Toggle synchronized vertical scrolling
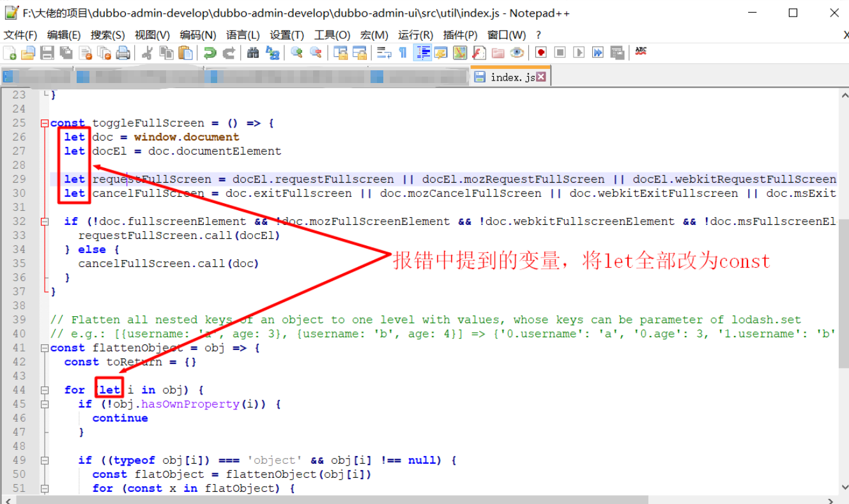 tap(340, 52)
